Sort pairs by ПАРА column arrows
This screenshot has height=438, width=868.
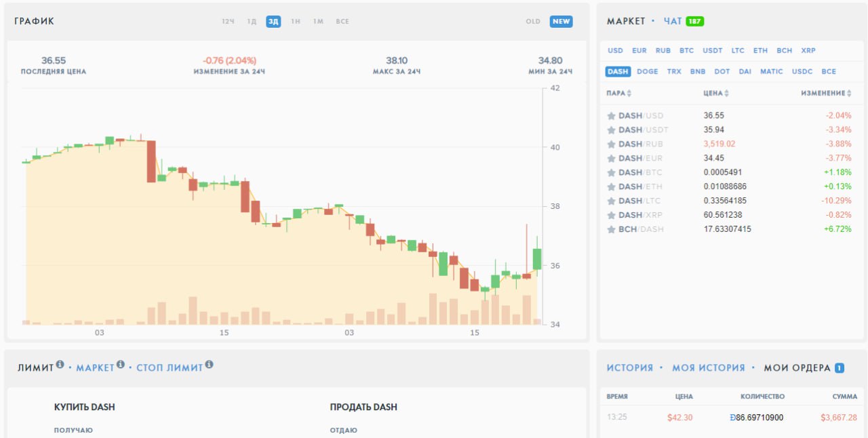629,93
